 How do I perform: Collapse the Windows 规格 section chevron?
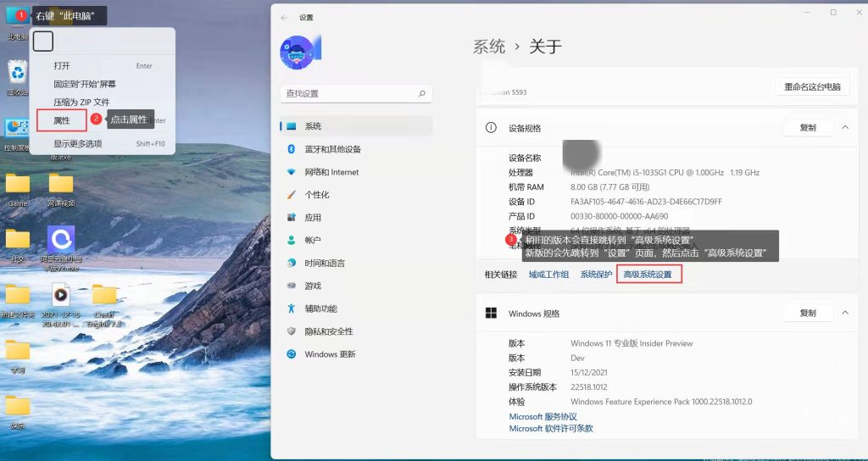[845, 313]
